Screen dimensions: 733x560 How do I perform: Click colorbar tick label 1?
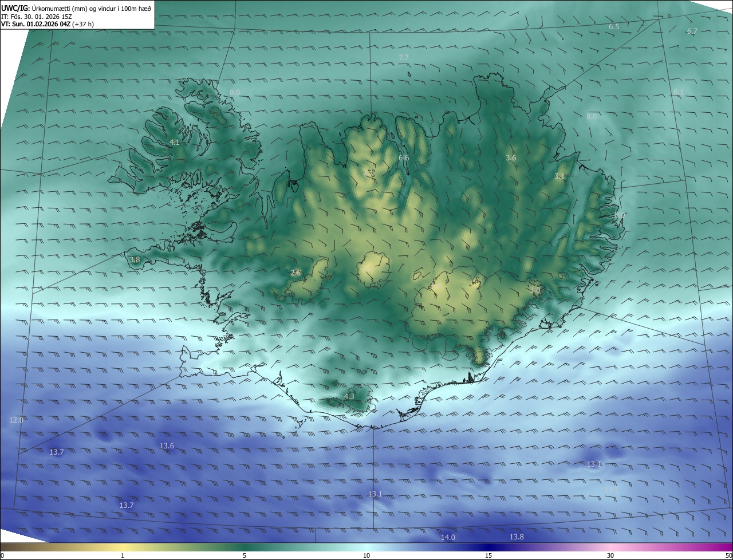pos(123,555)
